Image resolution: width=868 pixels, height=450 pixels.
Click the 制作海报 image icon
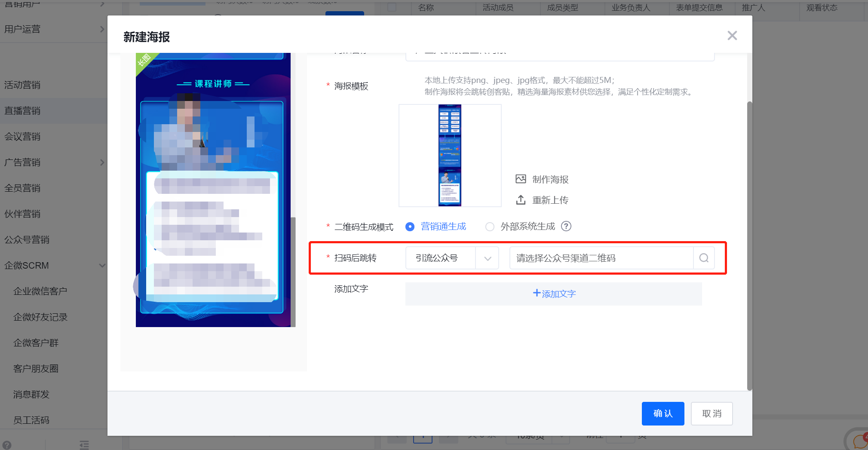coord(521,179)
